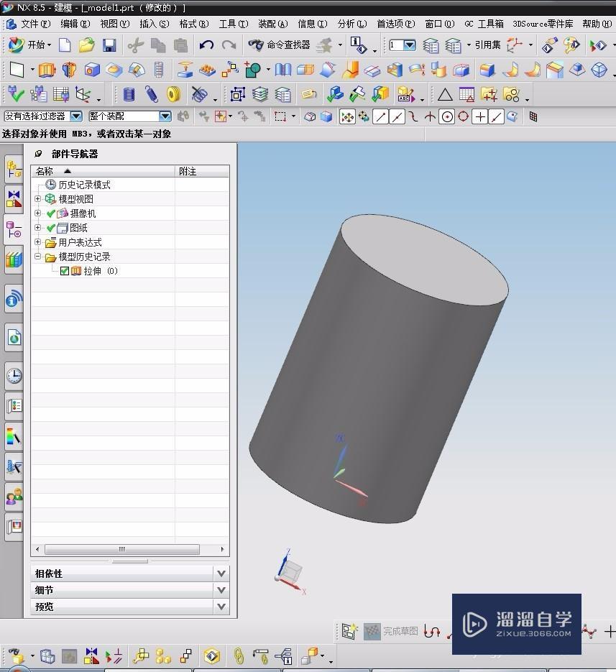
Task: Open the Roles people sidebar tab
Action: tap(14, 497)
